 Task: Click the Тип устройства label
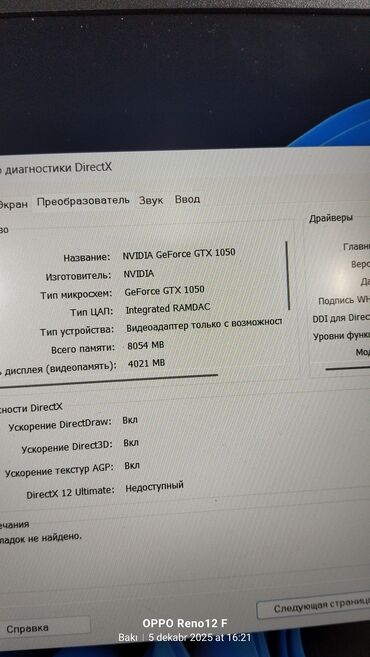pyautogui.click(x=77, y=331)
